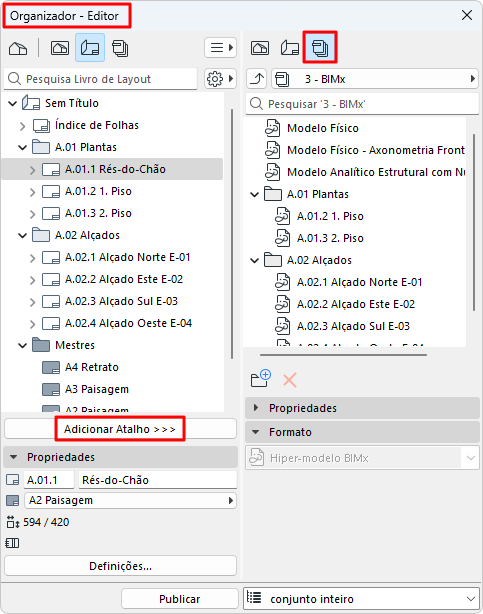The image size is (483, 614).
Task: Click the Rés-do-Chão layout name field
Action: click(x=158, y=480)
